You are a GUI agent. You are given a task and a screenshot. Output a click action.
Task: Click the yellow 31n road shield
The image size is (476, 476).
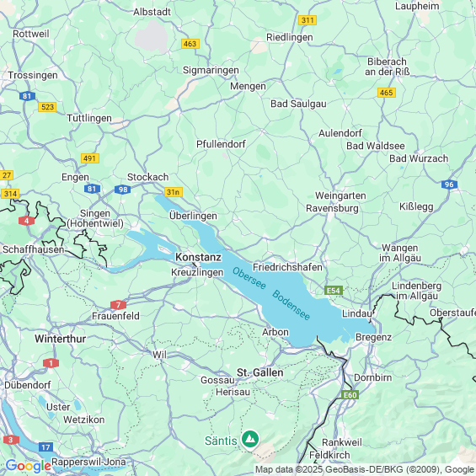(174, 192)
